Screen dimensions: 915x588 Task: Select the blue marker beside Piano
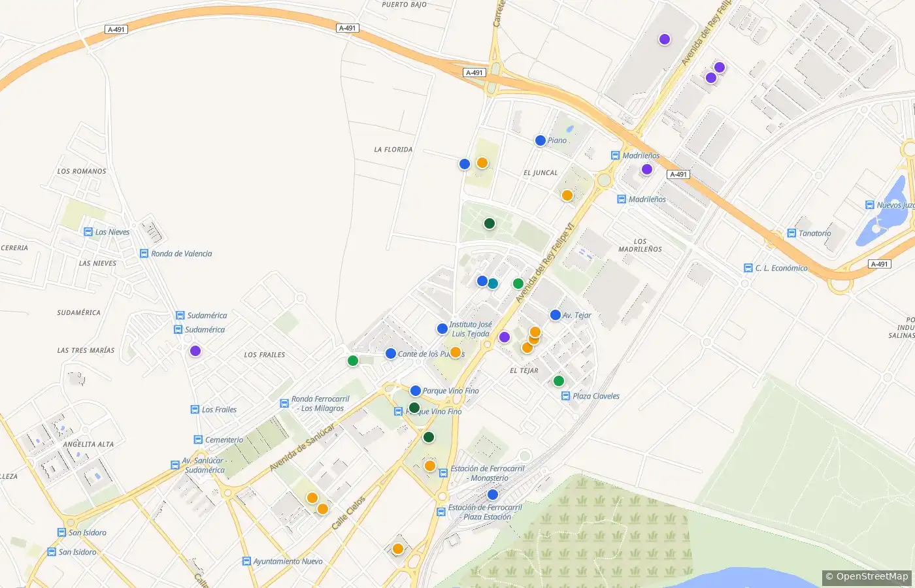(x=541, y=140)
